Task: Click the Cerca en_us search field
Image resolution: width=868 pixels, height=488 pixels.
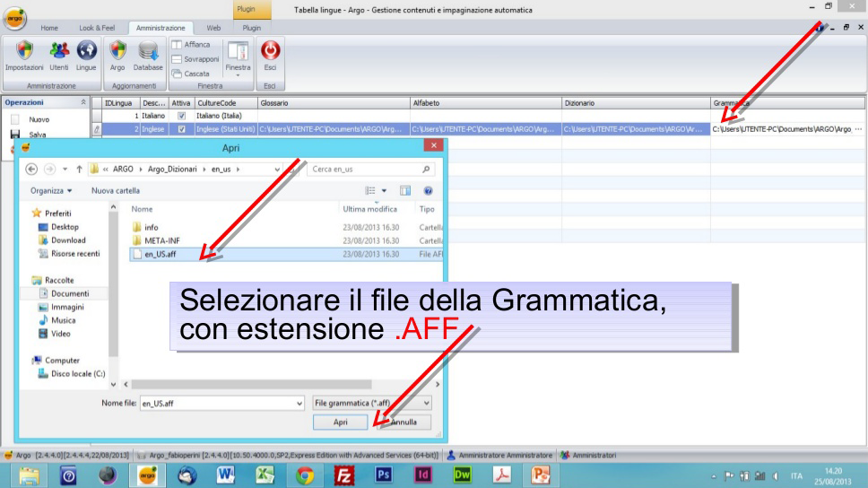Action: (x=369, y=169)
